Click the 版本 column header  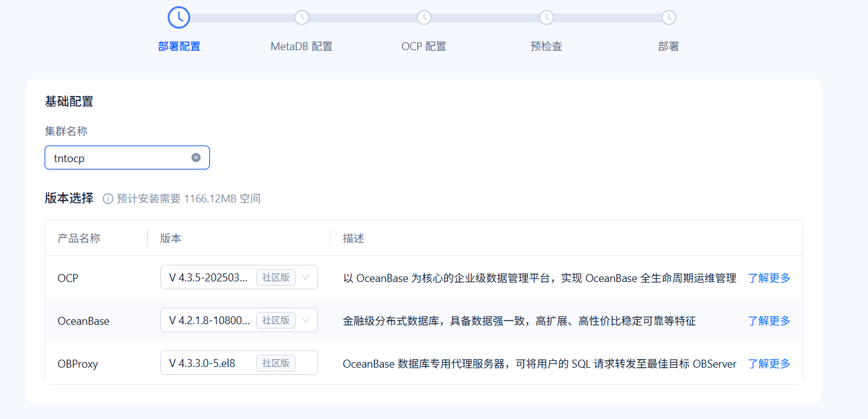point(171,239)
